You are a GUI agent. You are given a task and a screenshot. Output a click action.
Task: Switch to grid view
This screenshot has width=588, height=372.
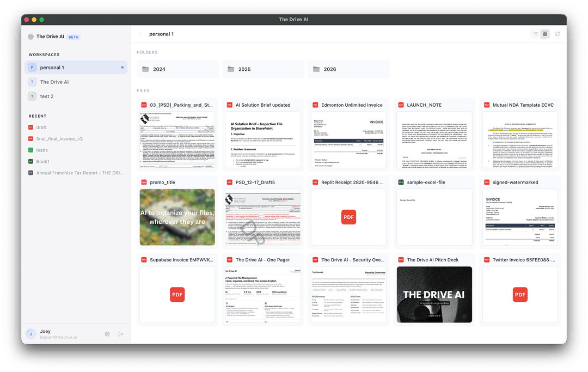pos(545,34)
